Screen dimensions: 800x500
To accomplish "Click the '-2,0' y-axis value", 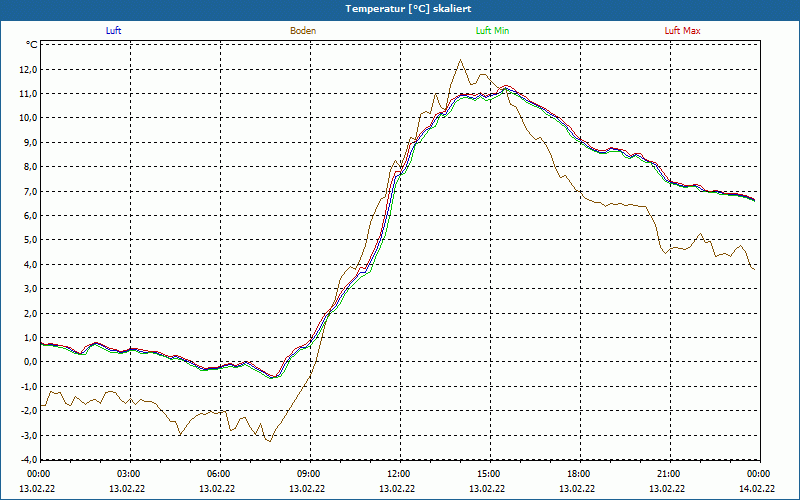I will click(29, 411).
